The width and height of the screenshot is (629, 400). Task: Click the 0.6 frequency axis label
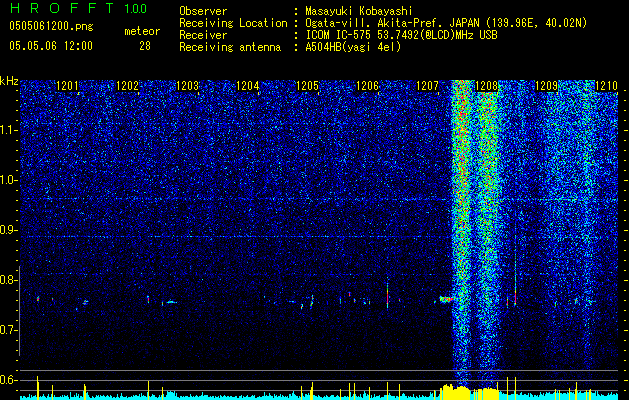pyautogui.click(x=9, y=380)
